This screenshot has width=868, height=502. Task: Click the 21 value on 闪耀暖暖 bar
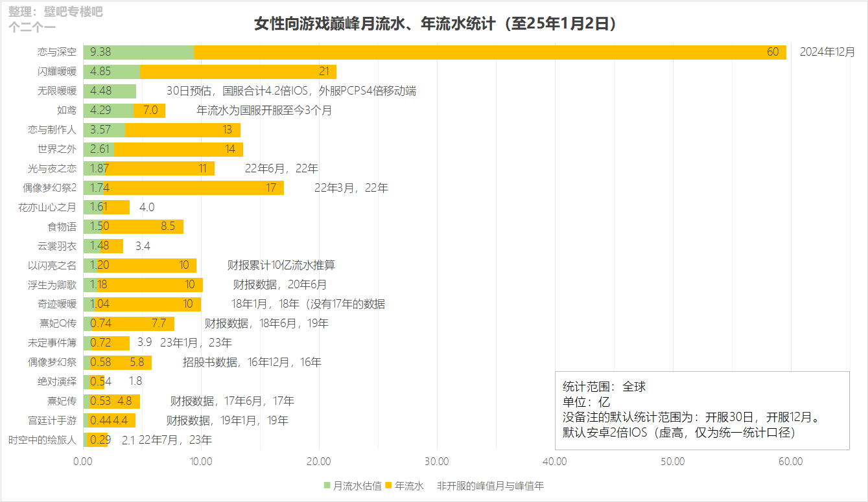click(324, 72)
